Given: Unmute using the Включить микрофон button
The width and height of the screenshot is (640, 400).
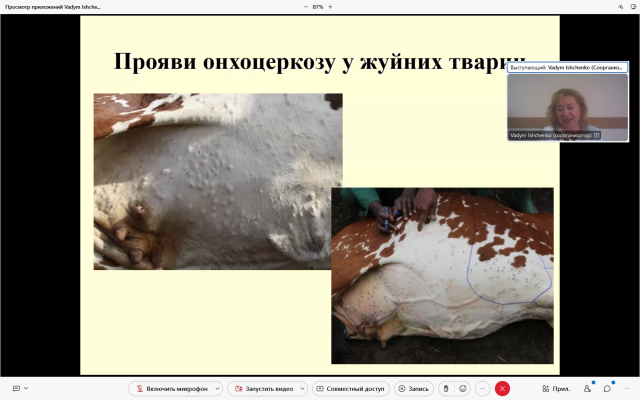Looking at the screenshot, I should tap(171, 389).
